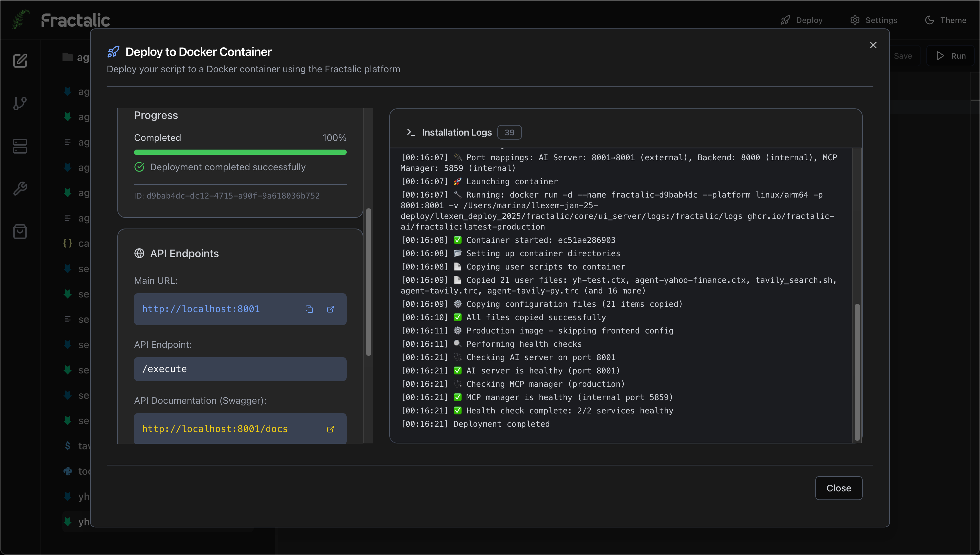Click 'Production image – skipping frontend config' line
Image resolution: width=980 pixels, height=555 pixels.
pos(537,330)
